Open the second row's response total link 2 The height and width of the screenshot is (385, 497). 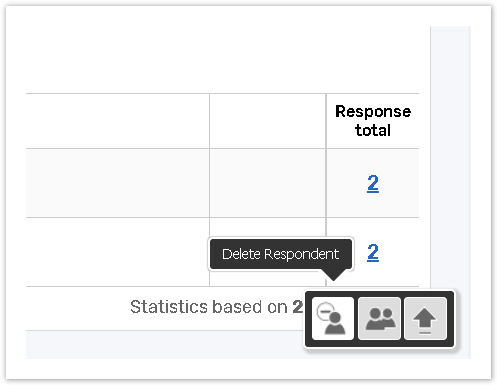373,252
